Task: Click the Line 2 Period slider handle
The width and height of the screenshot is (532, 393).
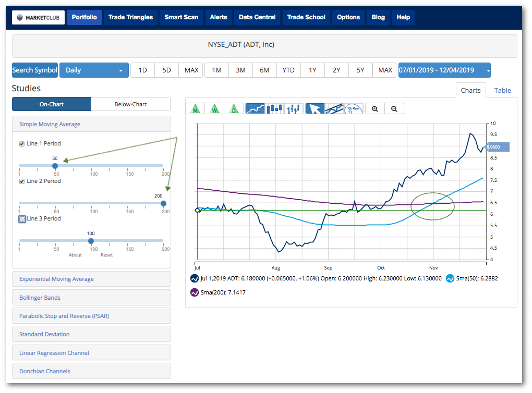Action: pyautogui.click(x=164, y=203)
